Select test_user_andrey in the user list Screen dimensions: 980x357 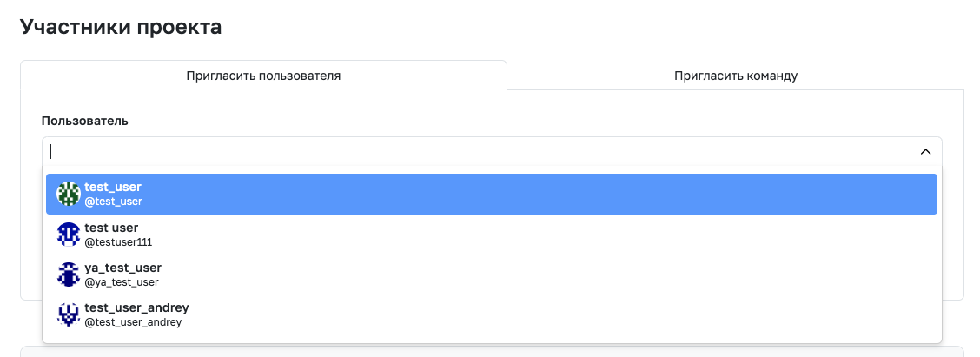pyautogui.click(x=492, y=314)
